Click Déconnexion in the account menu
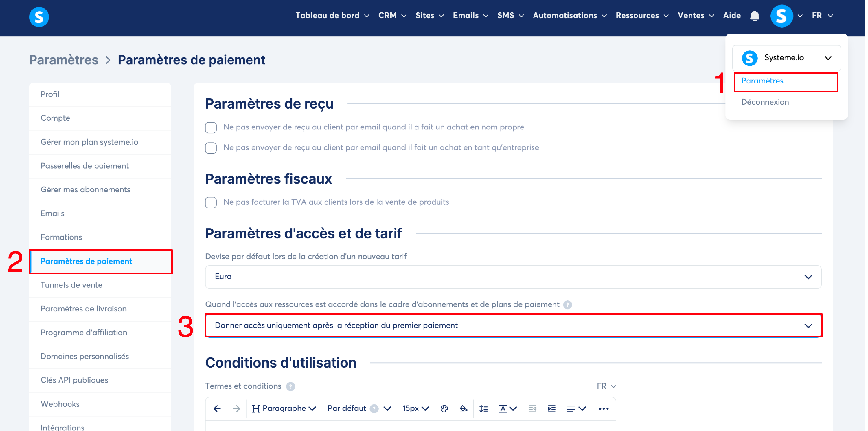This screenshot has height=431, width=868. [764, 102]
